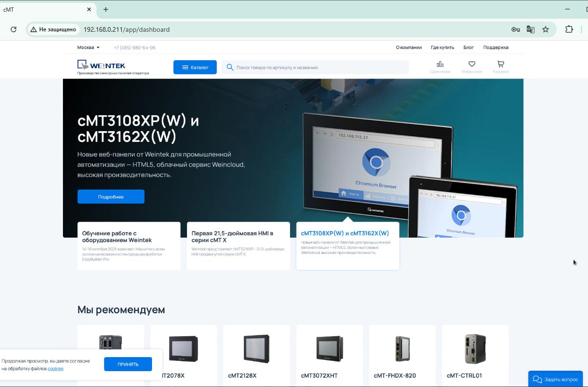Viewport: 588px width, 387px height.
Task: Expand the Москва city dropdown
Action: pyautogui.click(x=88, y=48)
